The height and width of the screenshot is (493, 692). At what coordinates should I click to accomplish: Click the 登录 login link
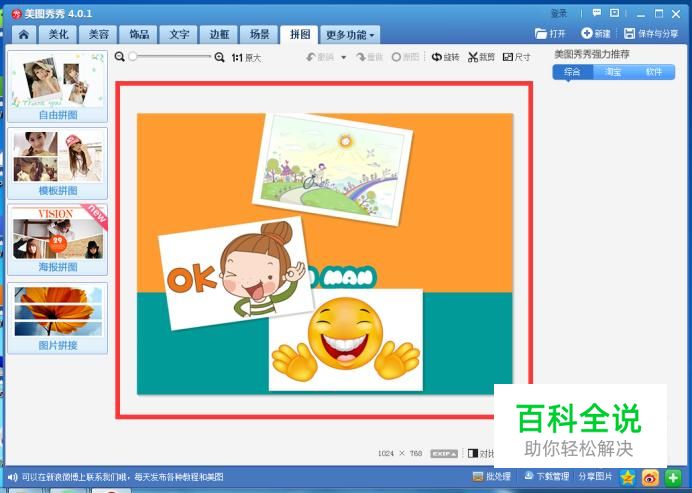click(x=559, y=14)
